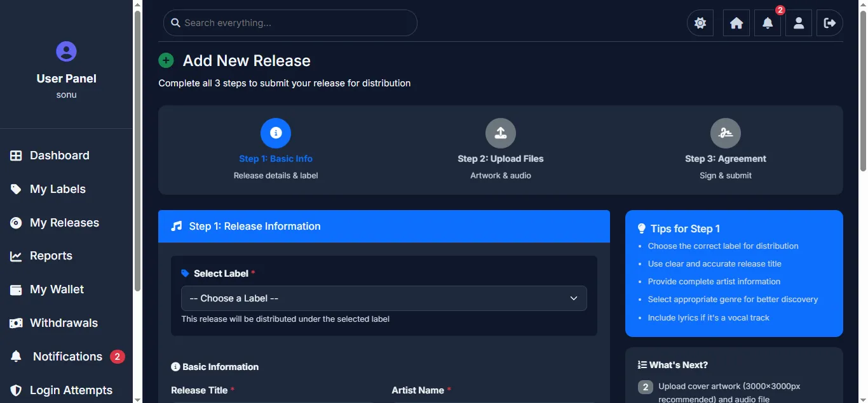Image resolution: width=868 pixels, height=403 pixels.
Task: Click the user avatar above User Panel
Action: [x=66, y=51]
